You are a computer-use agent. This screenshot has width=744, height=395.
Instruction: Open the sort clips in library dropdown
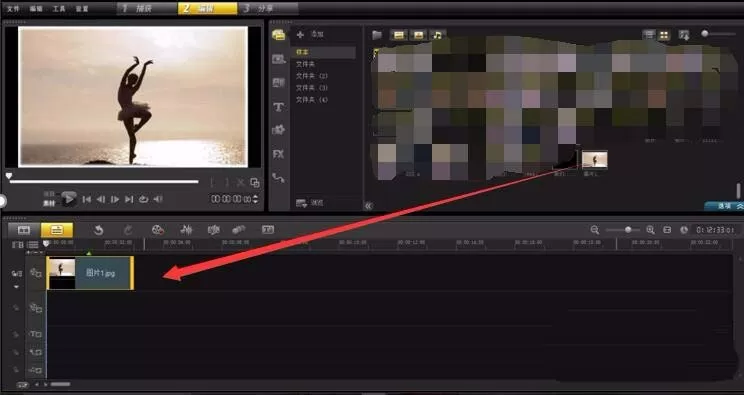point(684,35)
